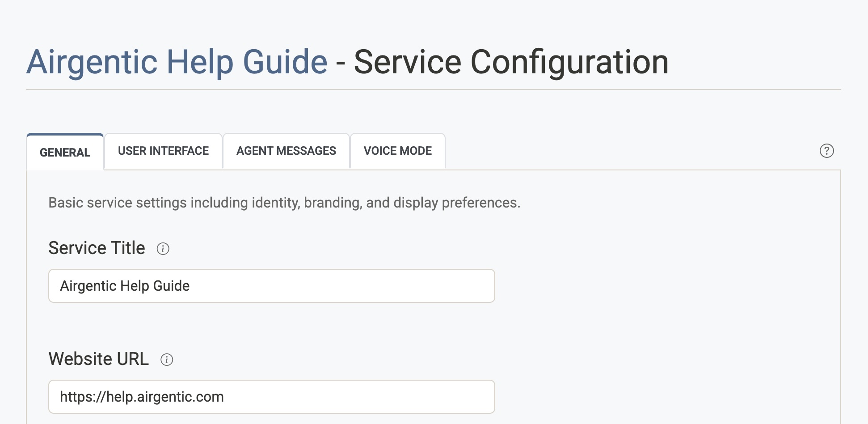Click the Basic service settings description text

[284, 203]
